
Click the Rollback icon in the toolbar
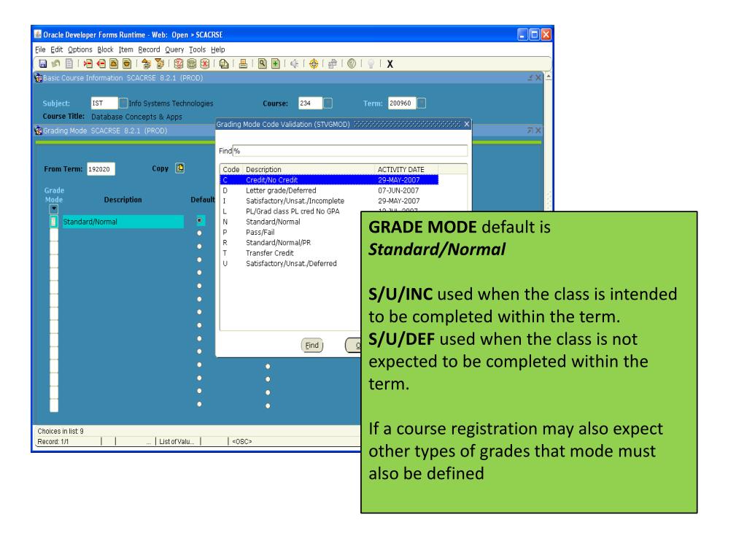(x=55, y=63)
